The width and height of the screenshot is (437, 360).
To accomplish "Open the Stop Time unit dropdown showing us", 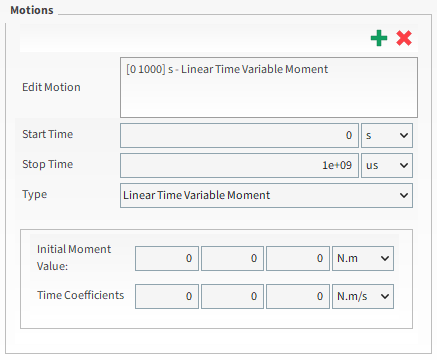I will click(x=387, y=165).
